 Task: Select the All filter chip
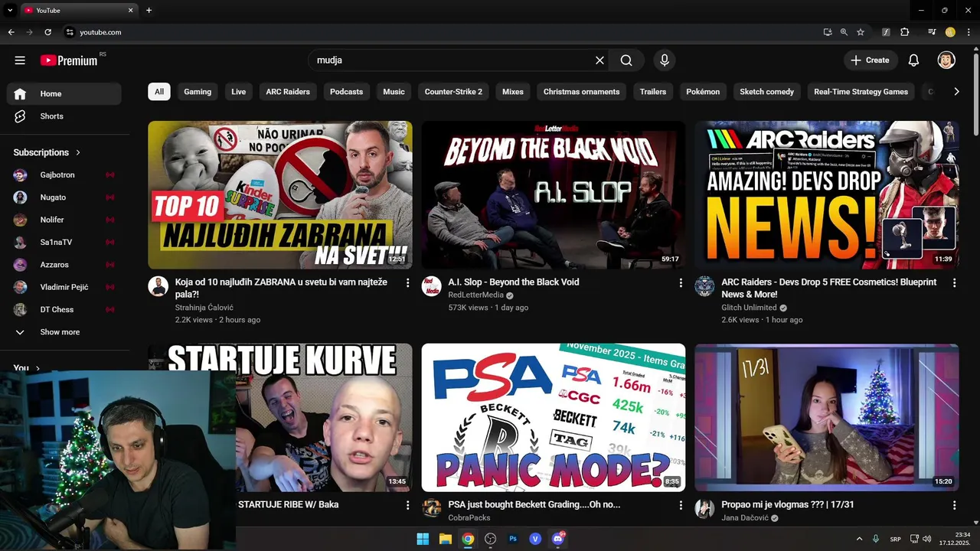coord(159,92)
